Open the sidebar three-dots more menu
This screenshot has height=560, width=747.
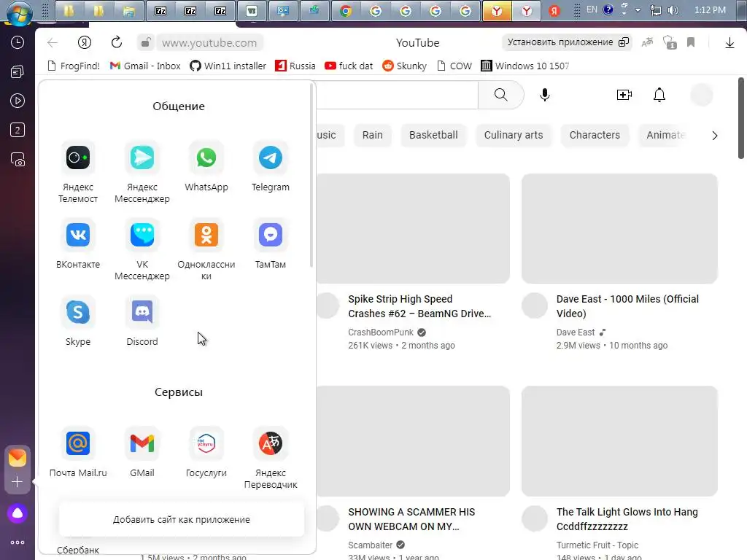click(18, 542)
